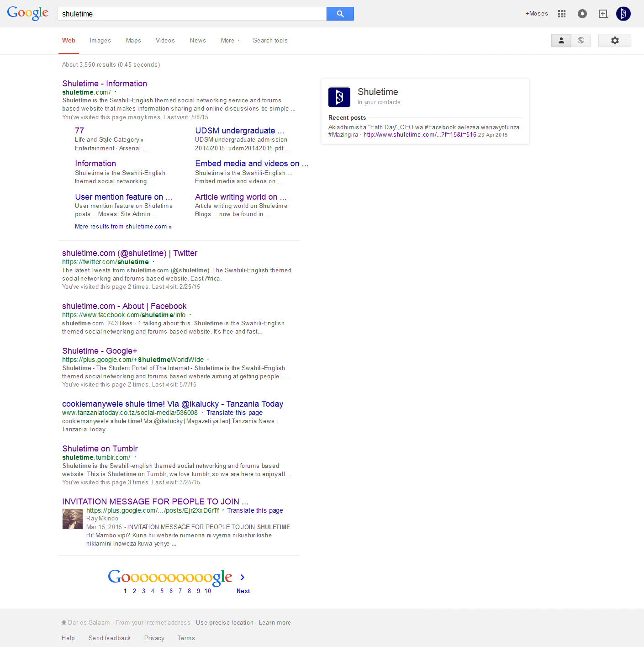Click the Google logo

[x=27, y=13]
